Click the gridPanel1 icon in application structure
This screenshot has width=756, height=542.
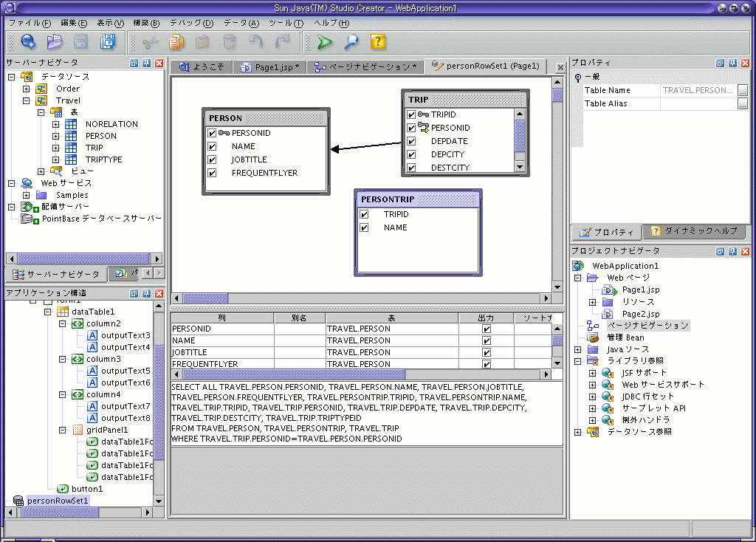tap(78, 430)
